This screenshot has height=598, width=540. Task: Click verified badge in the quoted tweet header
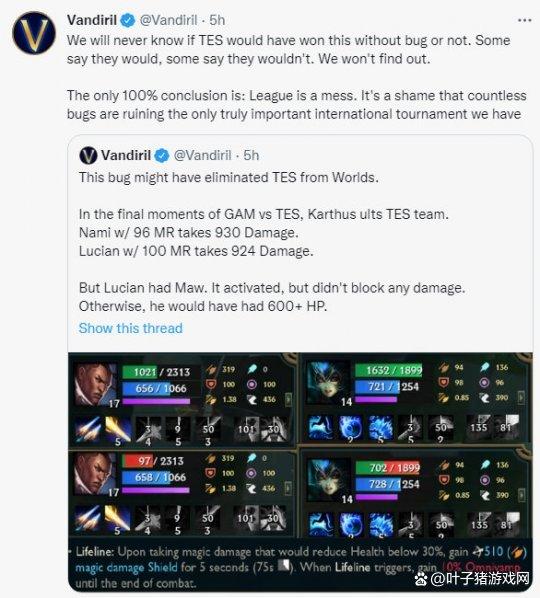coord(162,156)
